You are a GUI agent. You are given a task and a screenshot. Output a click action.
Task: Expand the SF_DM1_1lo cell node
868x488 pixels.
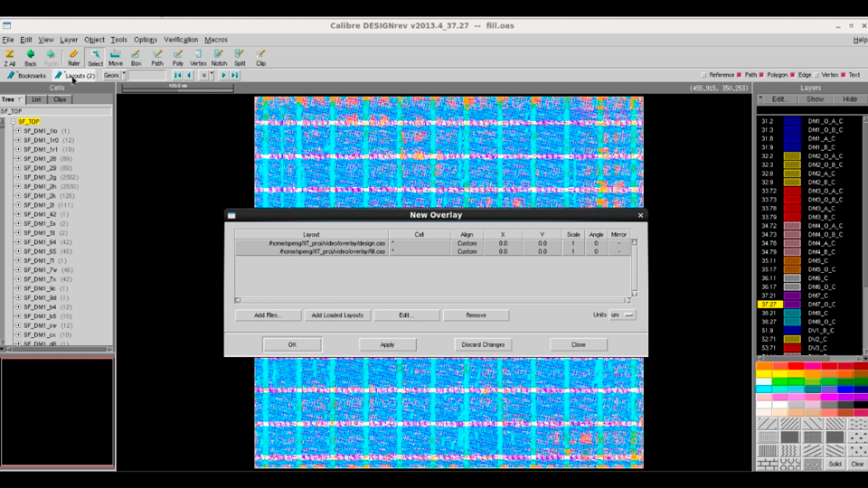pyautogui.click(x=18, y=131)
